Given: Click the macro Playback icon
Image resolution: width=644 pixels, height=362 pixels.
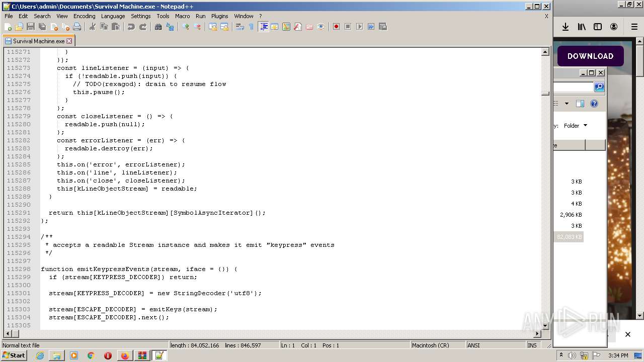Looking at the screenshot, I should coord(359,27).
